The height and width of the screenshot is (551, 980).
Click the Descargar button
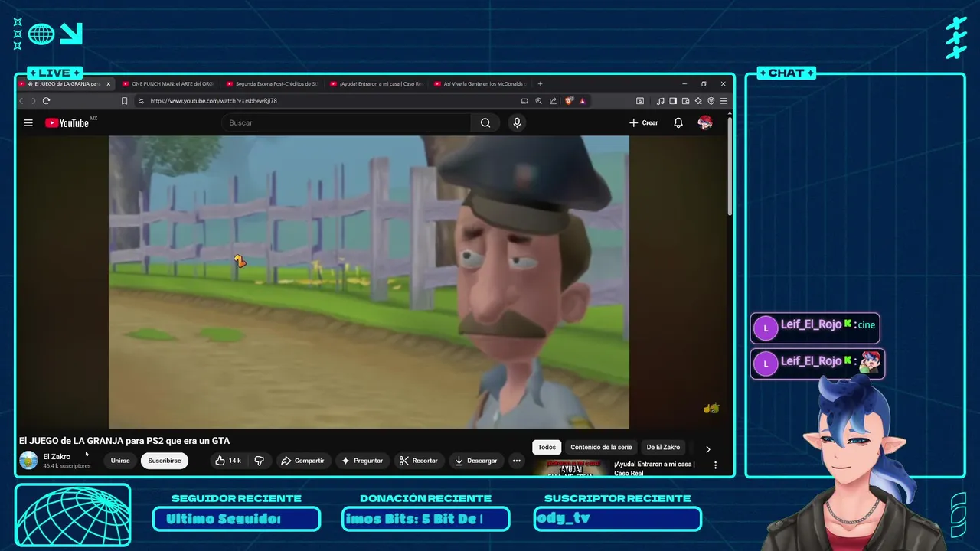pos(476,461)
